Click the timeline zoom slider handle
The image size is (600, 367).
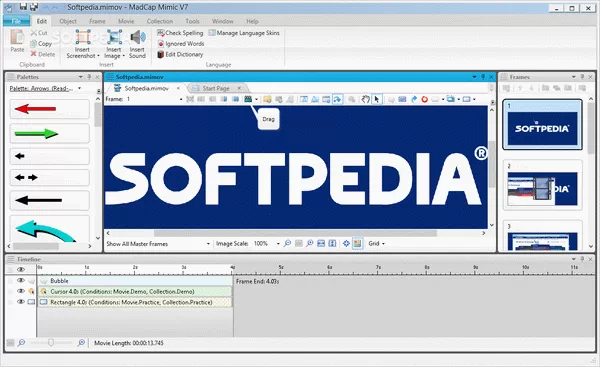tap(51, 343)
